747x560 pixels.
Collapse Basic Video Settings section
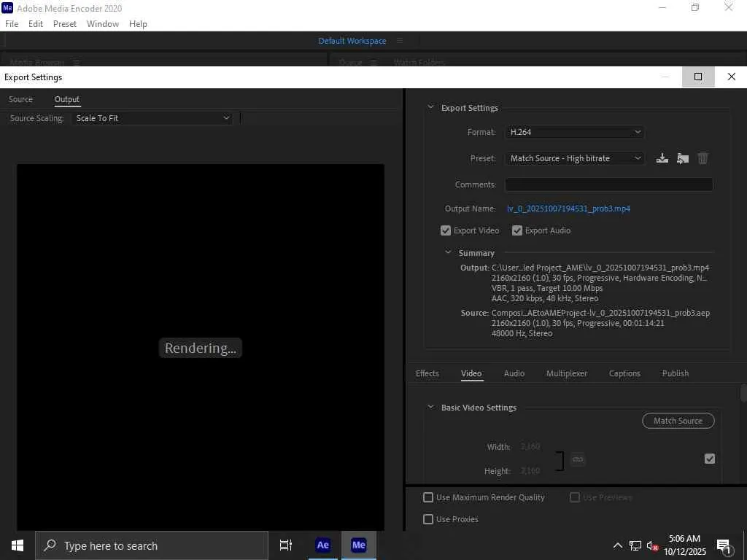[430, 407]
